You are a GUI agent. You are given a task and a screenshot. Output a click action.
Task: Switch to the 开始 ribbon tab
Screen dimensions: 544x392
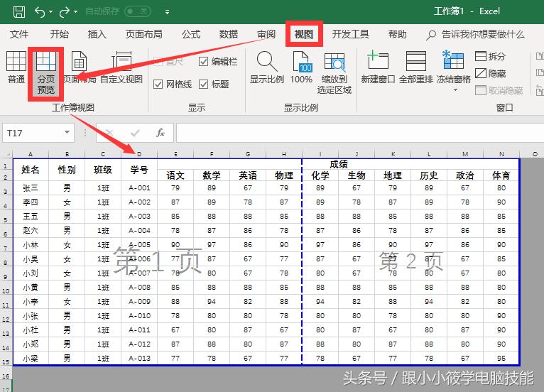[x=60, y=34]
